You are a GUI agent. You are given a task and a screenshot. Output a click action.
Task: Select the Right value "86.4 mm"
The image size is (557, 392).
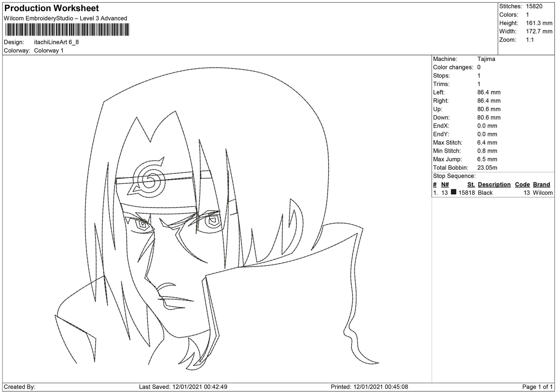tap(489, 101)
